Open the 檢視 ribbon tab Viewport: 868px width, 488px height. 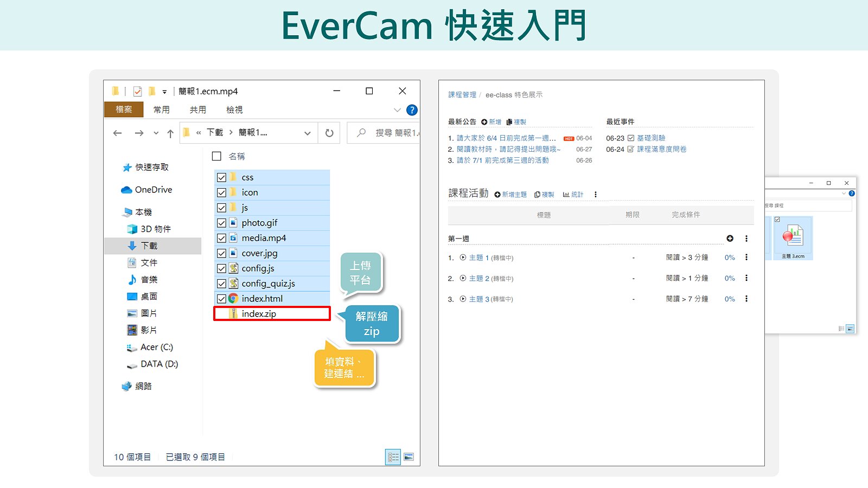tap(234, 110)
